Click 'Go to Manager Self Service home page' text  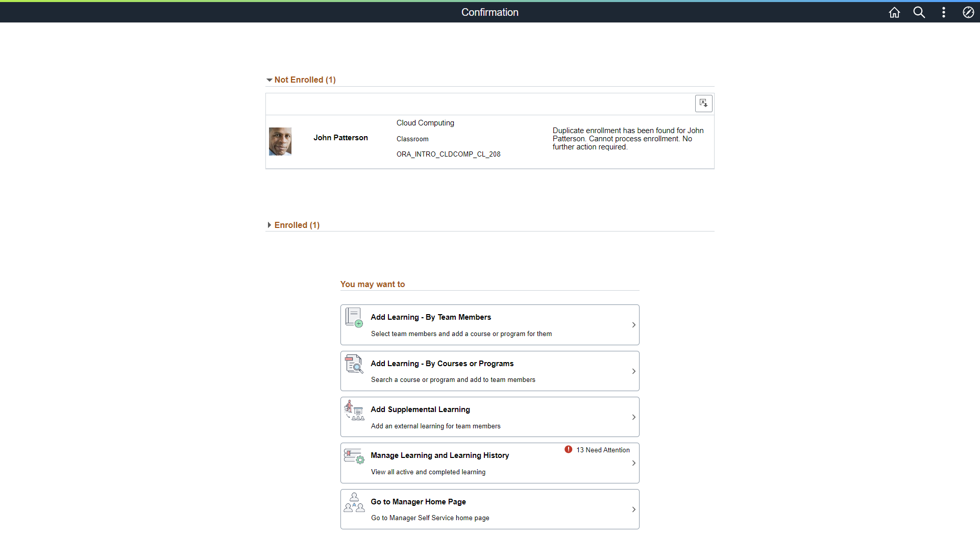(x=430, y=518)
